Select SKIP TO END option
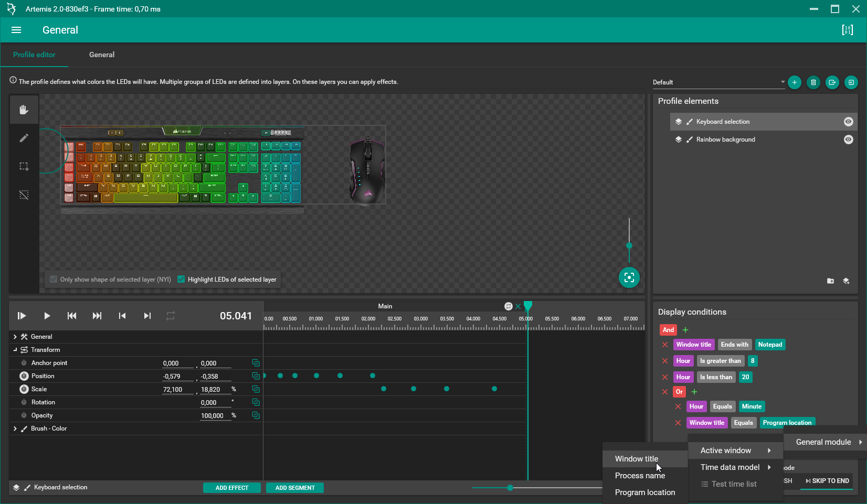 (x=827, y=481)
